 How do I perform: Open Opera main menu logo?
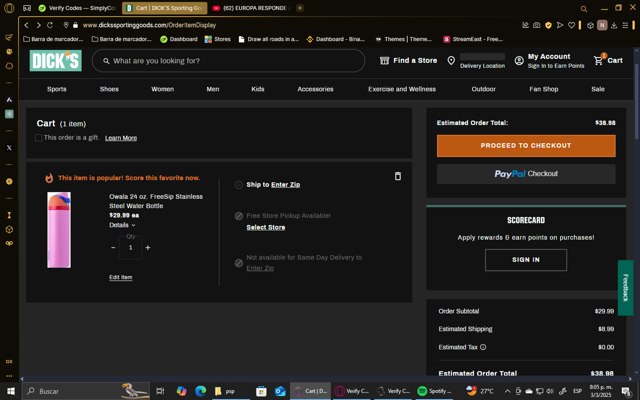[9, 8]
